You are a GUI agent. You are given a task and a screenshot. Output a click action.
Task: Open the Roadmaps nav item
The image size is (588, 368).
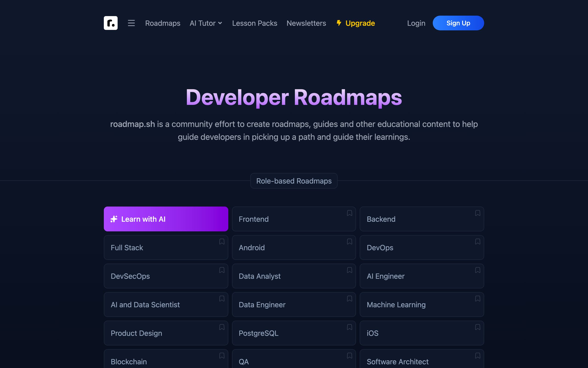pos(163,23)
